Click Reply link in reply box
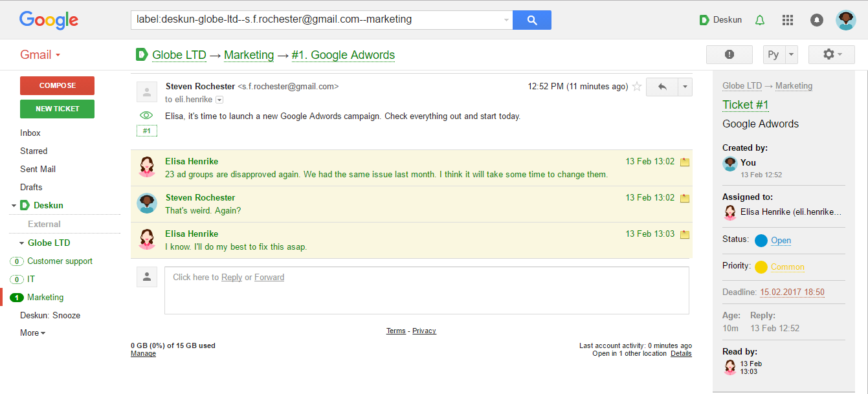This screenshot has height=394, width=868. click(x=232, y=277)
